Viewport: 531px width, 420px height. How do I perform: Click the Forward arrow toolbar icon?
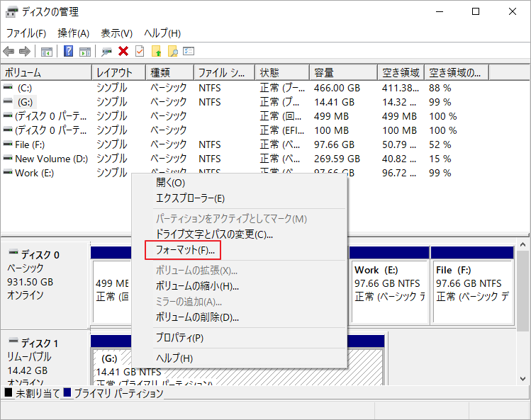click(24, 52)
